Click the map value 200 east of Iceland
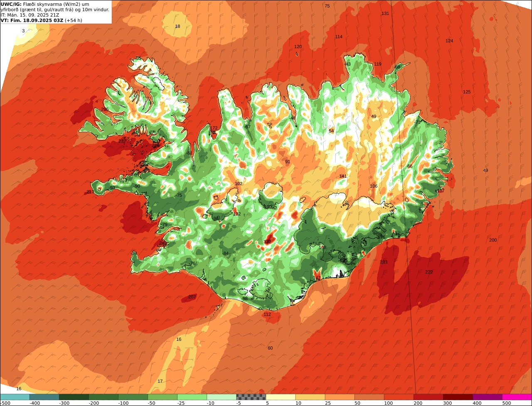The height and width of the screenshot is (406, 532). [x=493, y=240]
